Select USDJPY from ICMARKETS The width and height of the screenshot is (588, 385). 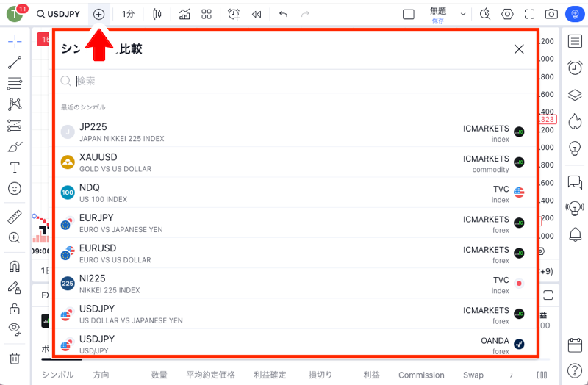(295, 314)
